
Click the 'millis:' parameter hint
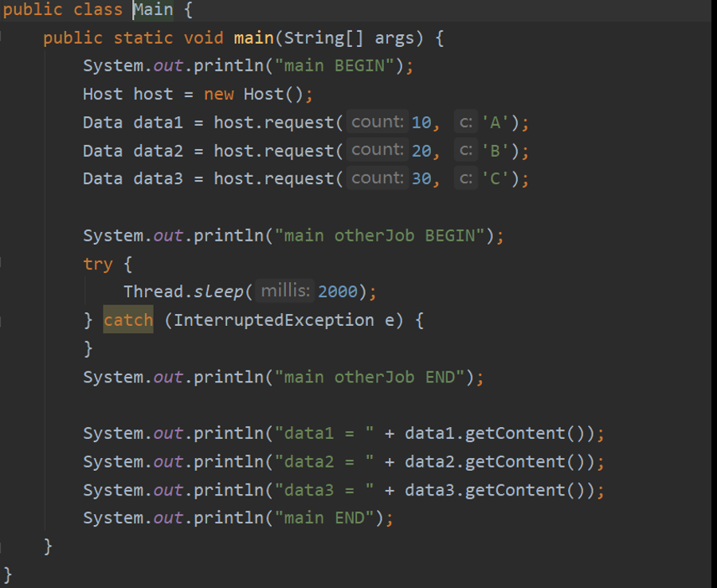pyautogui.click(x=285, y=291)
